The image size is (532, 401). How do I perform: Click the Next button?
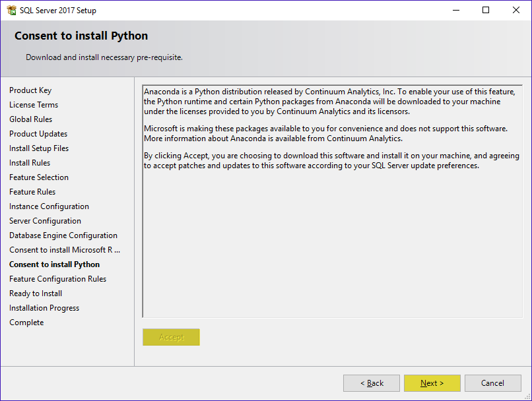tap(432, 383)
